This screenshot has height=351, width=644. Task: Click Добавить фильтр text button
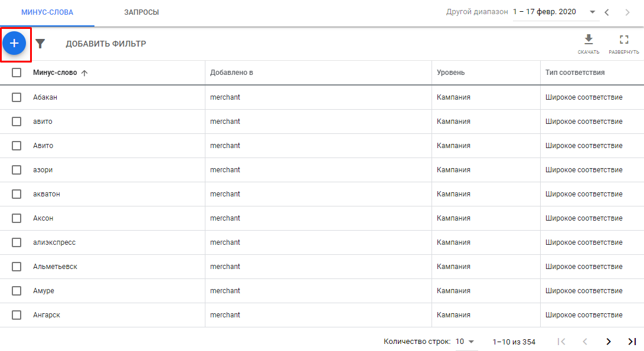click(x=106, y=44)
